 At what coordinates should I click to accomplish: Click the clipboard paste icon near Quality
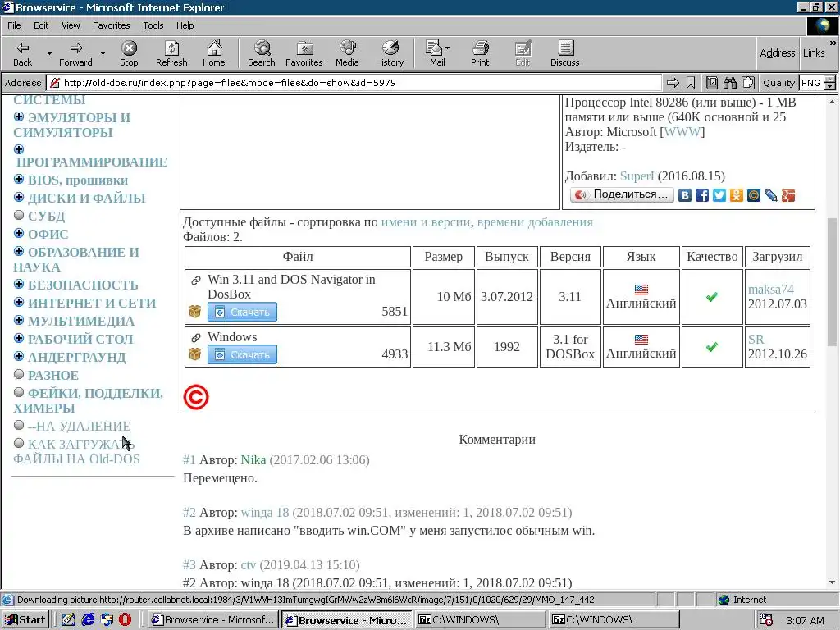point(748,83)
